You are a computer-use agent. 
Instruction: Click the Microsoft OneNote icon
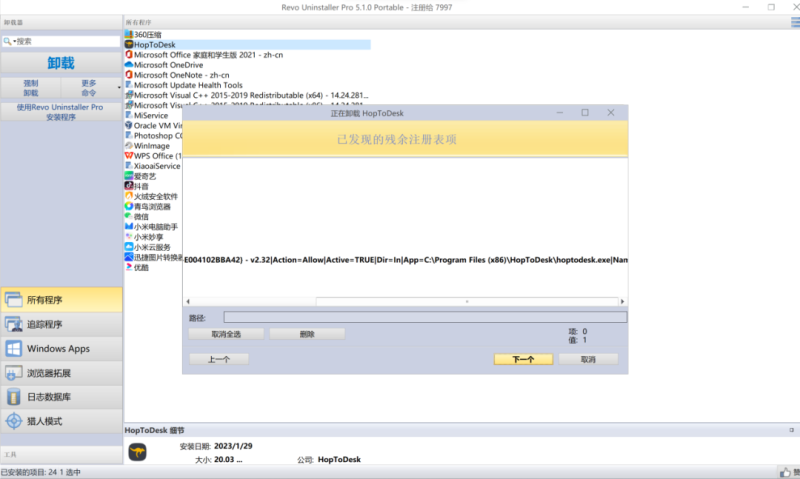coord(129,75)
